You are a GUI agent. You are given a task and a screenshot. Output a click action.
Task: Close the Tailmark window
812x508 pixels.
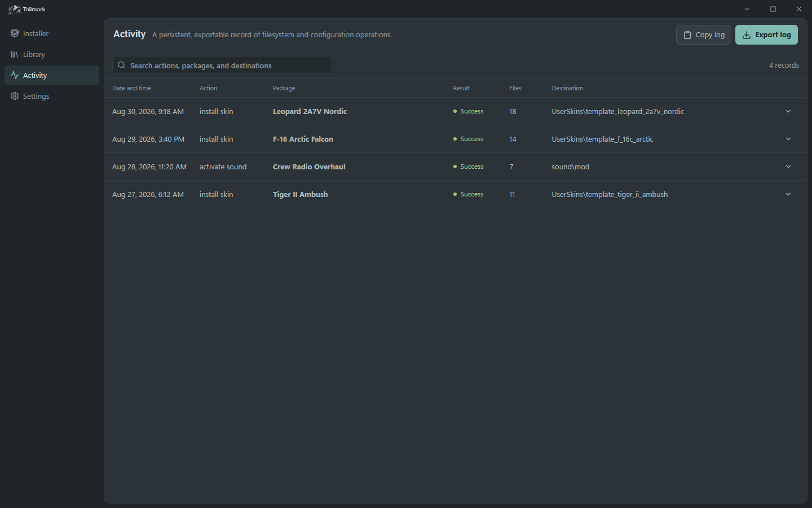coord(799,9)
